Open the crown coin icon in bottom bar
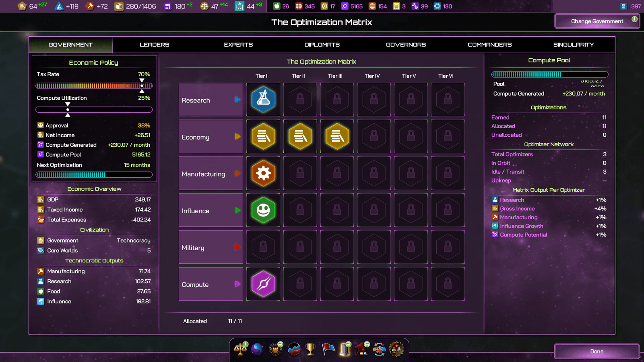Viewport: 644px width, 362px height. coord(276,349)
